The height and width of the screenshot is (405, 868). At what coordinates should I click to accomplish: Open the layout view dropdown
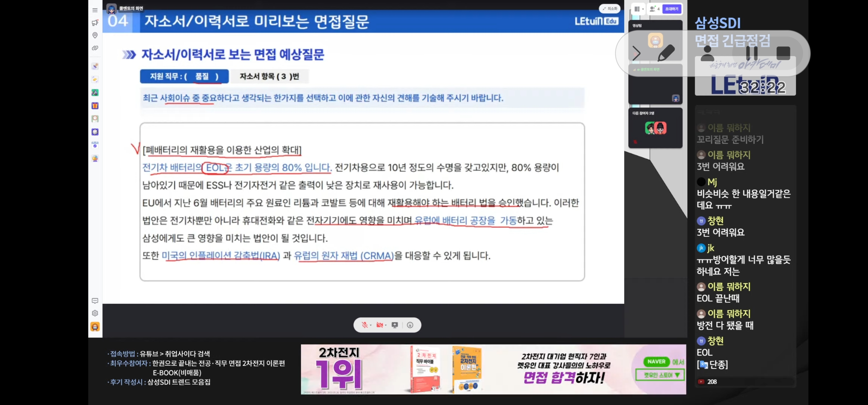point(639,9)
